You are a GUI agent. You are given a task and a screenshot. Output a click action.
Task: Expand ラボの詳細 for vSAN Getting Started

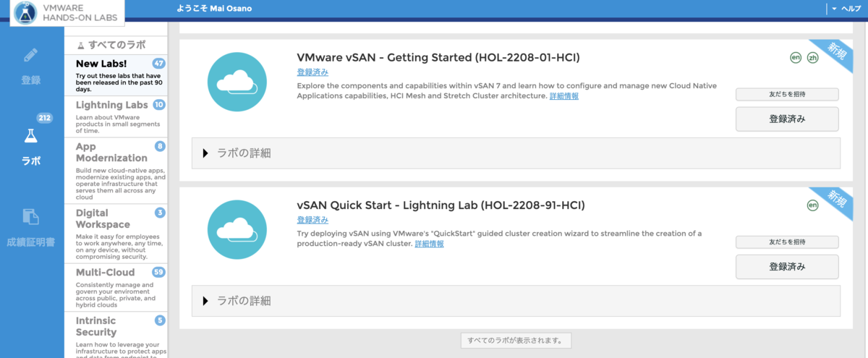(516, 153)
